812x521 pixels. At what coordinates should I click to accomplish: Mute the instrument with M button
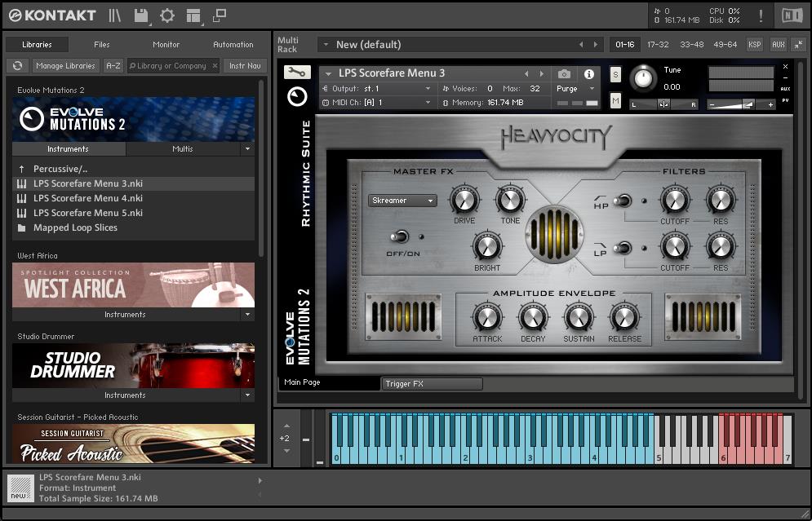click(x=615, y=100)
